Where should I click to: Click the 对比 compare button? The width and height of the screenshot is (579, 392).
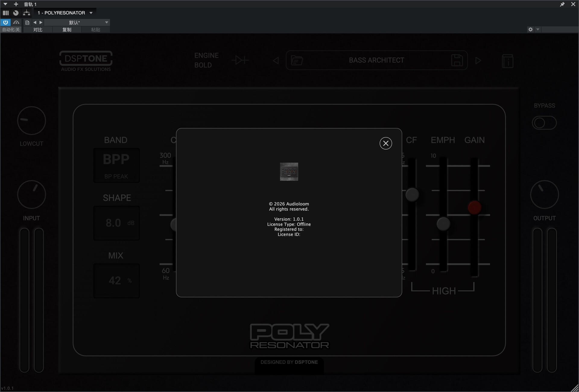(38, 30)
